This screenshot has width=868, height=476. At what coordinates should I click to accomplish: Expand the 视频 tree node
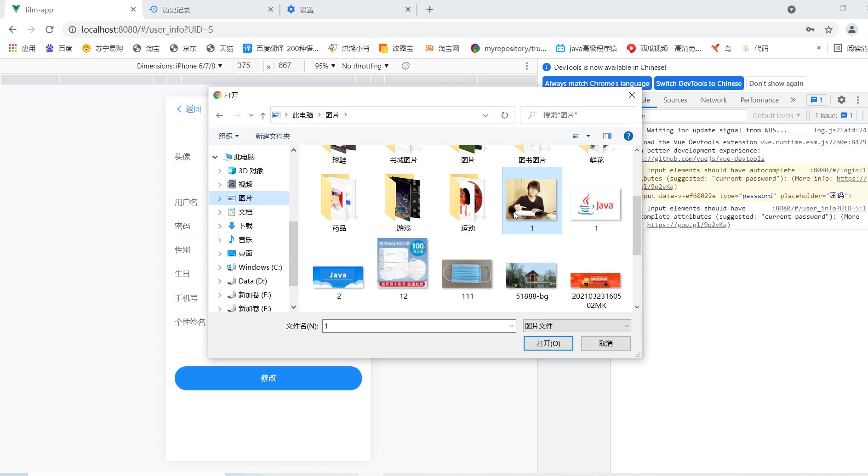[220, 185]
